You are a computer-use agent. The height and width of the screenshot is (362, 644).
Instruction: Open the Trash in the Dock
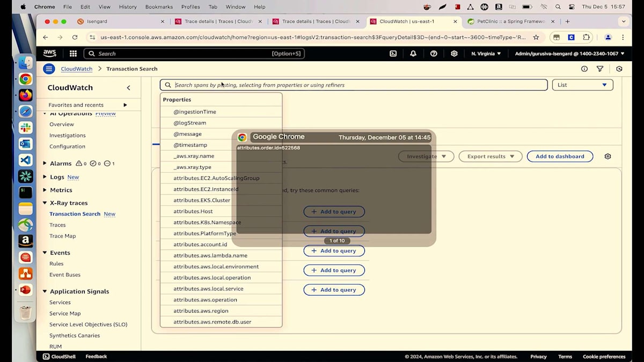(25, 313)
